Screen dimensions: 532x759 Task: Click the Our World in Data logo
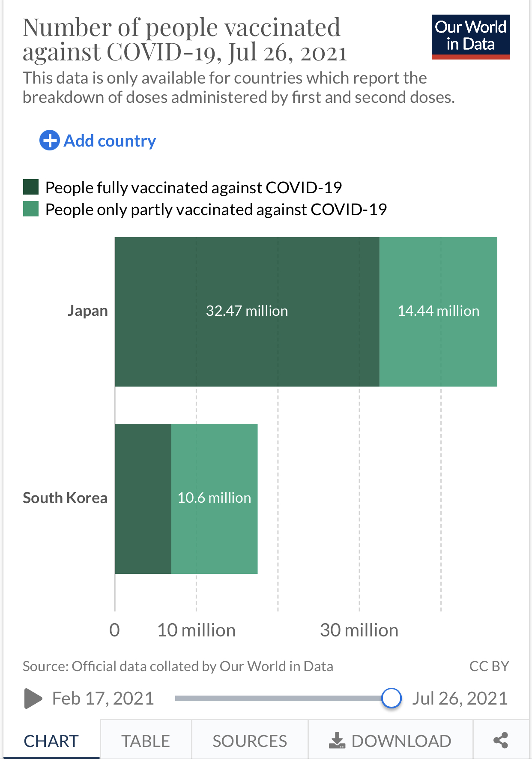pos(470,37)
